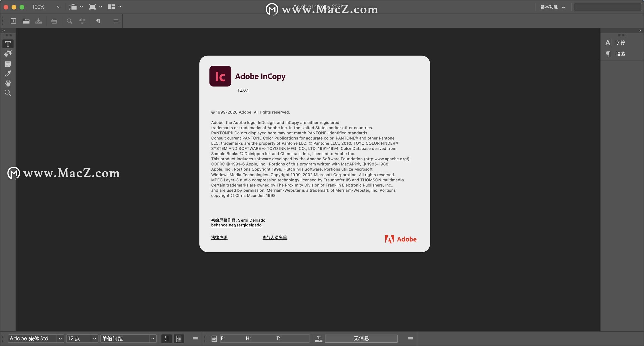Viewport: 644px width, 346px height.
Task: Open the 100% zoom level dropdown
Action: pyautogui.click(x=46, y=7)
